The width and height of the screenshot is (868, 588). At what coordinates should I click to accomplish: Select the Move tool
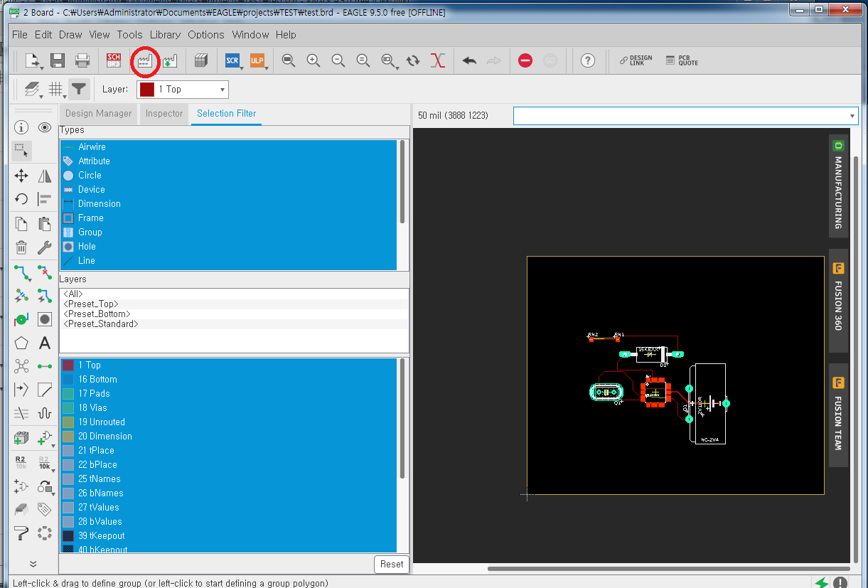click(21, 176)
